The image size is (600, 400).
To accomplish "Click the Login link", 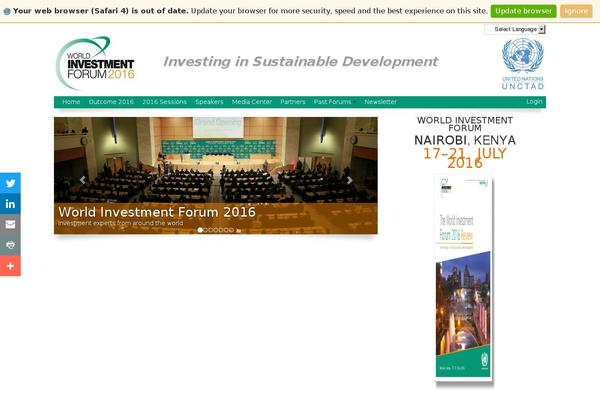I will coord(534,101).
